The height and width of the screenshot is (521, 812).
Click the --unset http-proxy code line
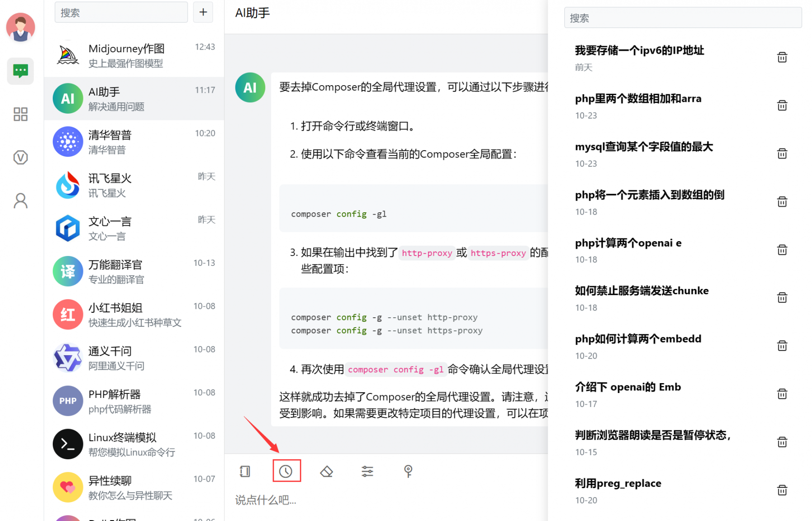(x=384, y=317)
